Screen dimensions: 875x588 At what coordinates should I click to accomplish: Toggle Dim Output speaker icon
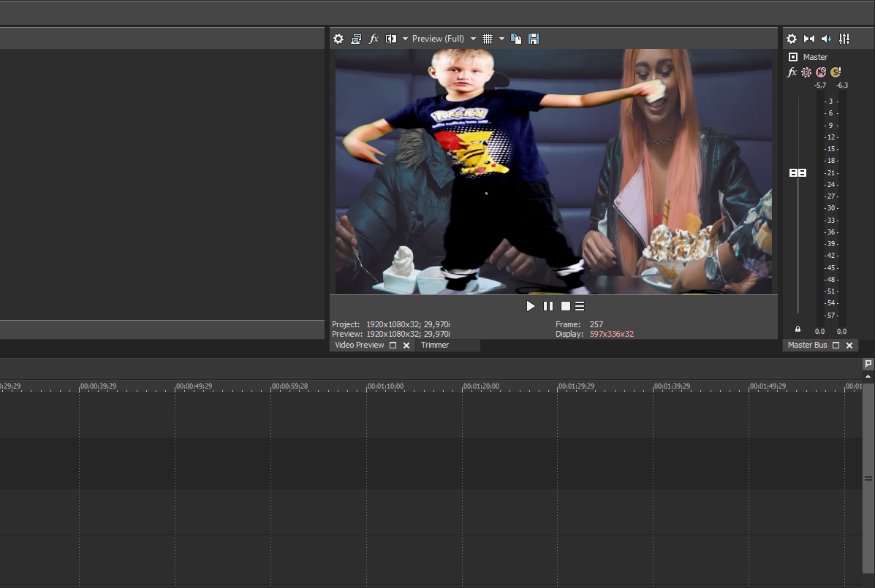tap(827, 39)
